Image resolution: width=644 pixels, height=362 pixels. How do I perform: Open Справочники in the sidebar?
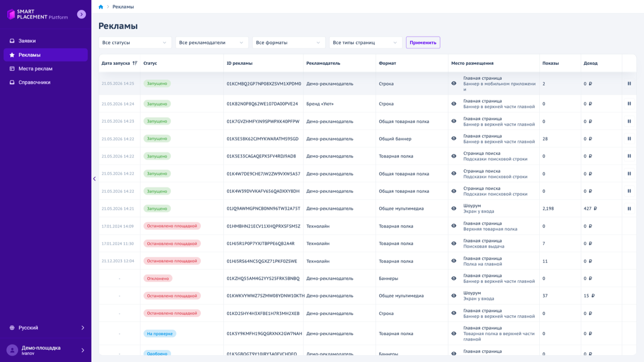tap(46, 82)
